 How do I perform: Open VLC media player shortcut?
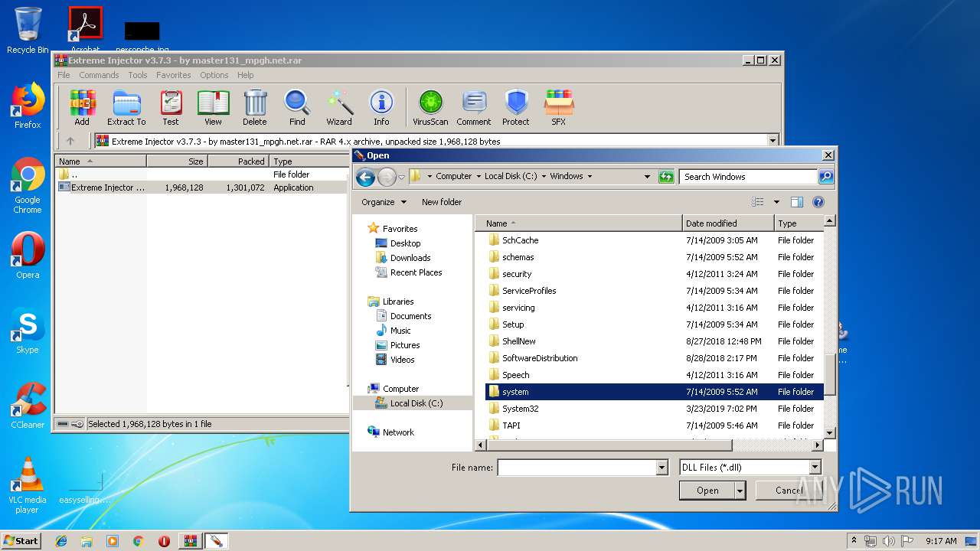pyautogui.click(x=28, y=485)
